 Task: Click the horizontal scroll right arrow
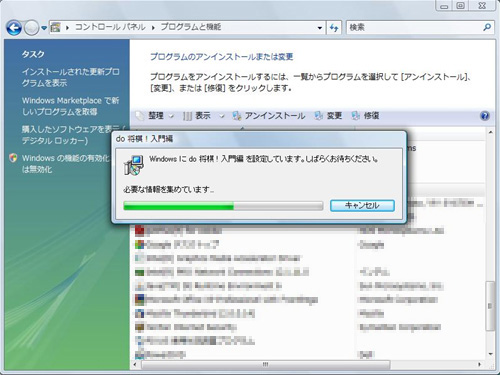point(480,365)
